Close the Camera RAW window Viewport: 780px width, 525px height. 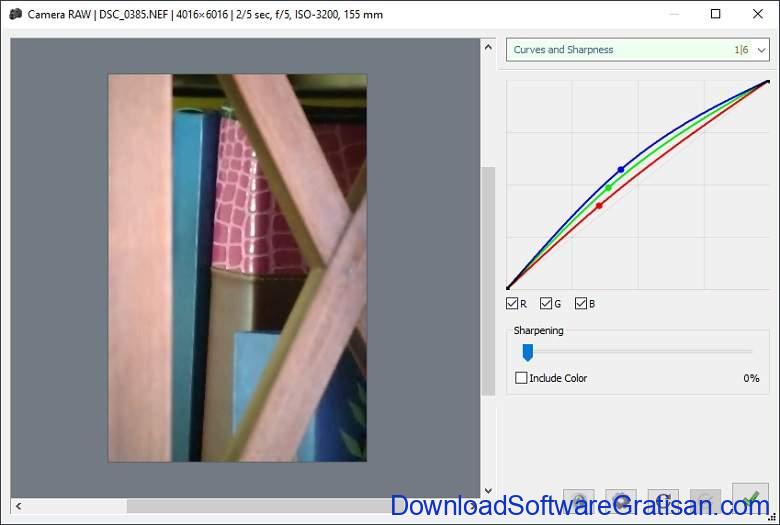[x=758, y=14]
